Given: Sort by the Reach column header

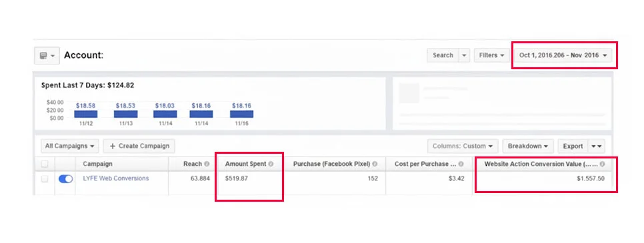Looking at the screenshot, I should click(x=193, y=164).
